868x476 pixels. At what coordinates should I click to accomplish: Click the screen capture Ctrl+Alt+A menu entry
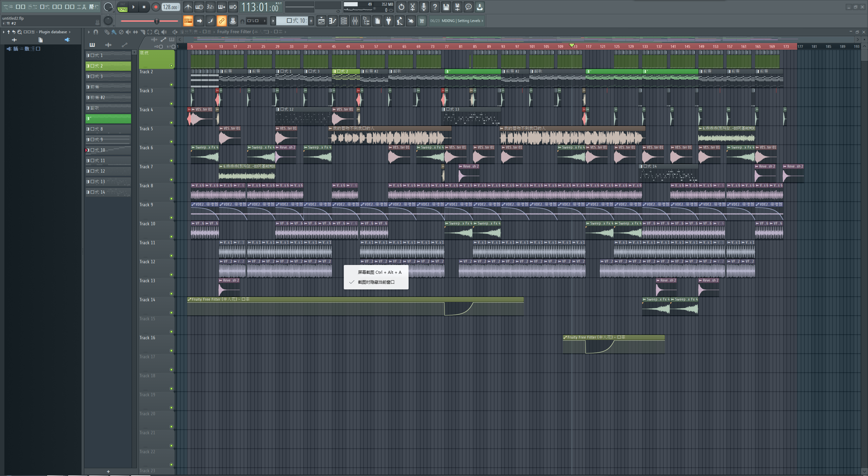(379, 272)
